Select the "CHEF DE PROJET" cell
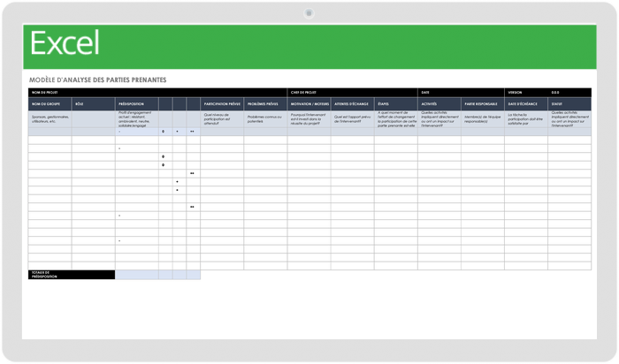This screenshot has width=619, height=364. (x=352, y=93)
